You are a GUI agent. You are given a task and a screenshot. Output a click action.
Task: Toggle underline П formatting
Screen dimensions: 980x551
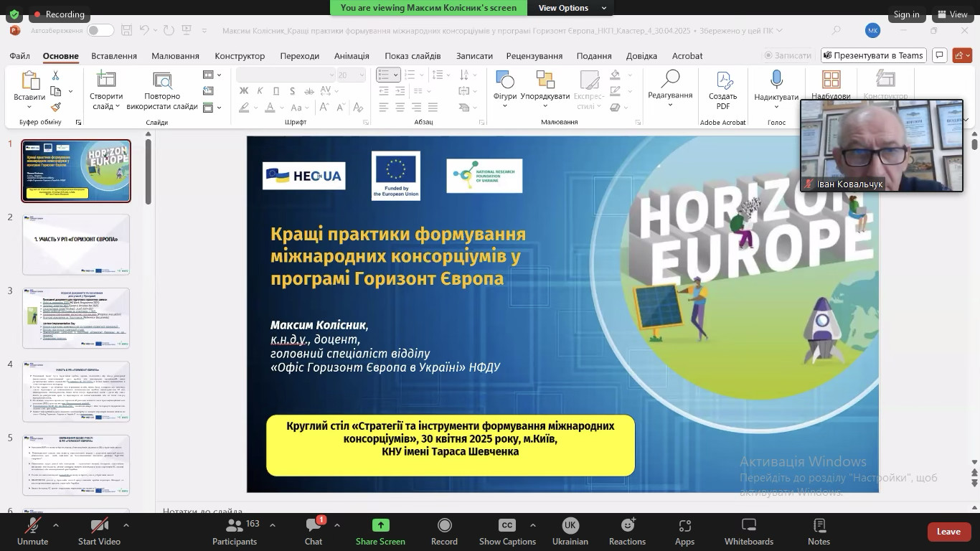276,91
